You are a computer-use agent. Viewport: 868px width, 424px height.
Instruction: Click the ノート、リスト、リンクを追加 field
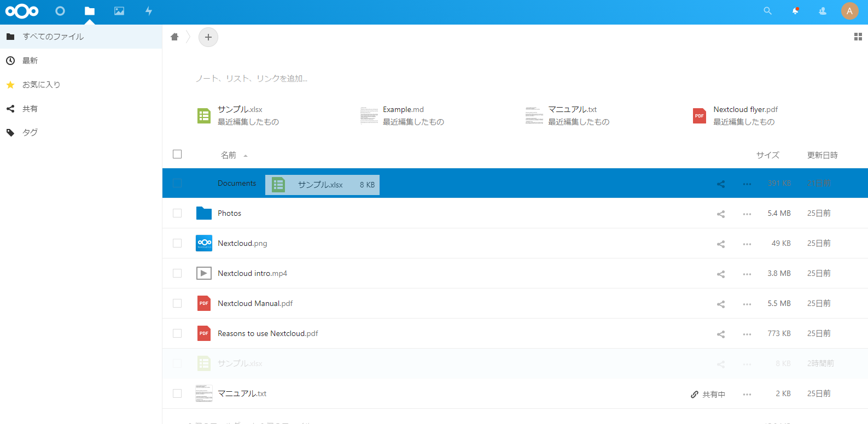click(x=252, y=79)
